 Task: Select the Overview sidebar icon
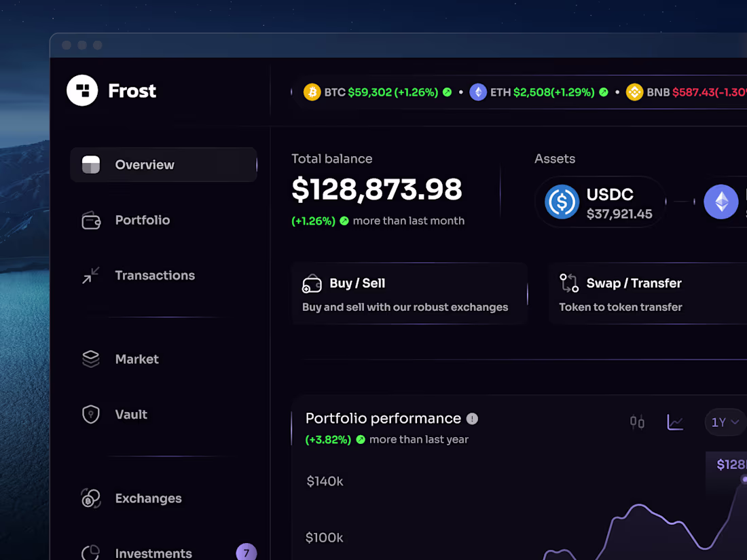tap(90, 164)
